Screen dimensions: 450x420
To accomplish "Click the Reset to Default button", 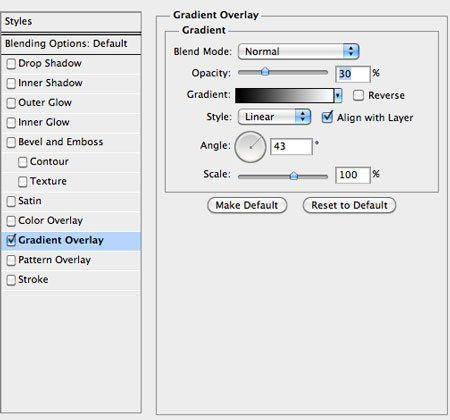I will pyautogui.click(x=349, y=205).
